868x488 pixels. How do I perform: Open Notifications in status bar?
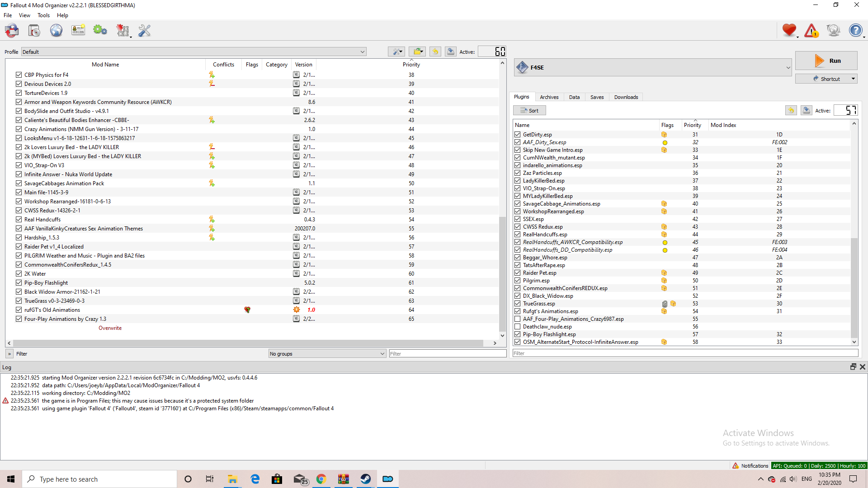pyautogui.click(x=750, y=466)
